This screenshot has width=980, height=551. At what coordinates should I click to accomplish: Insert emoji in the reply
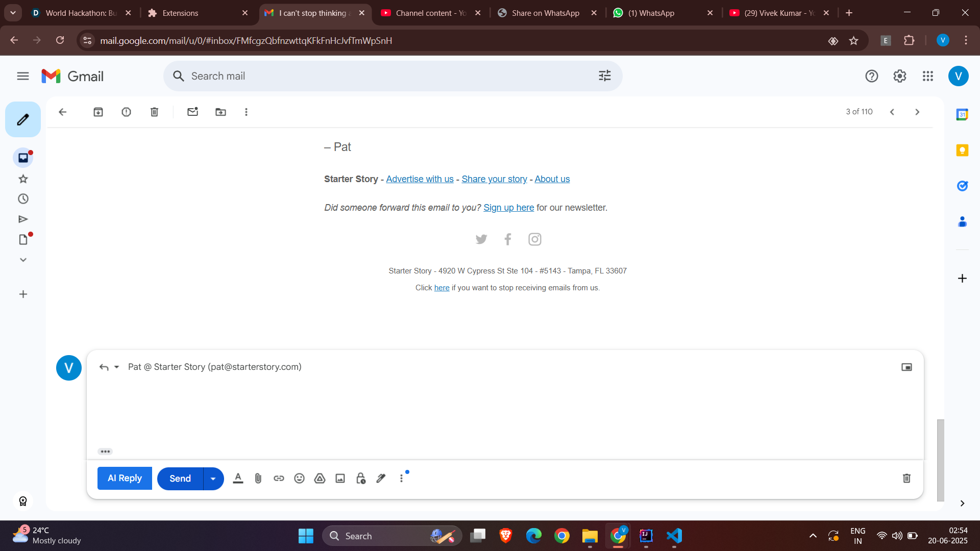point(300,479)
